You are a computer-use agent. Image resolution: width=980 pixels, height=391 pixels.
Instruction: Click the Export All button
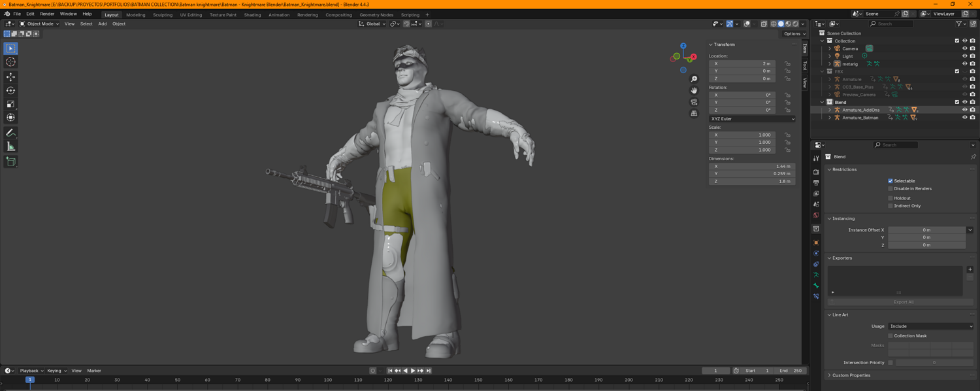[903, 302]
